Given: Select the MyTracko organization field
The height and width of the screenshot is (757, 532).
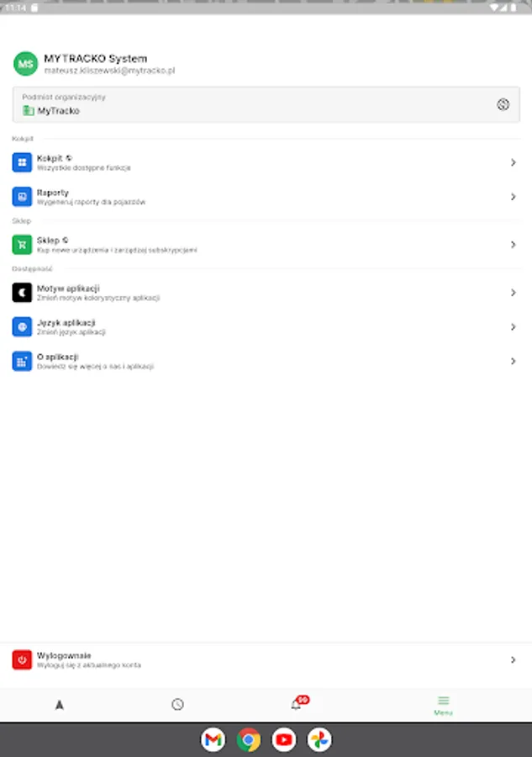Looking at the screenshot, I should (x=266, y=104).
